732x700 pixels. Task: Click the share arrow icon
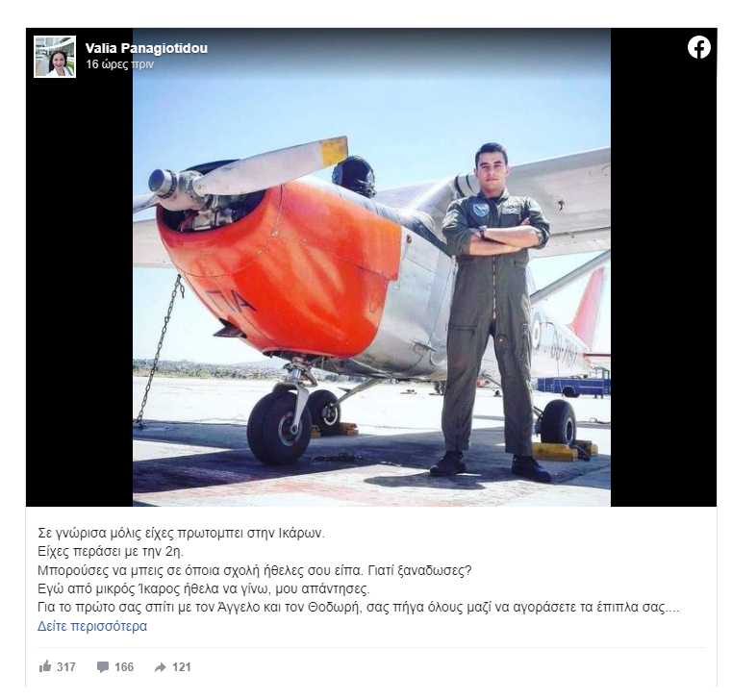[x=160, y=667]
